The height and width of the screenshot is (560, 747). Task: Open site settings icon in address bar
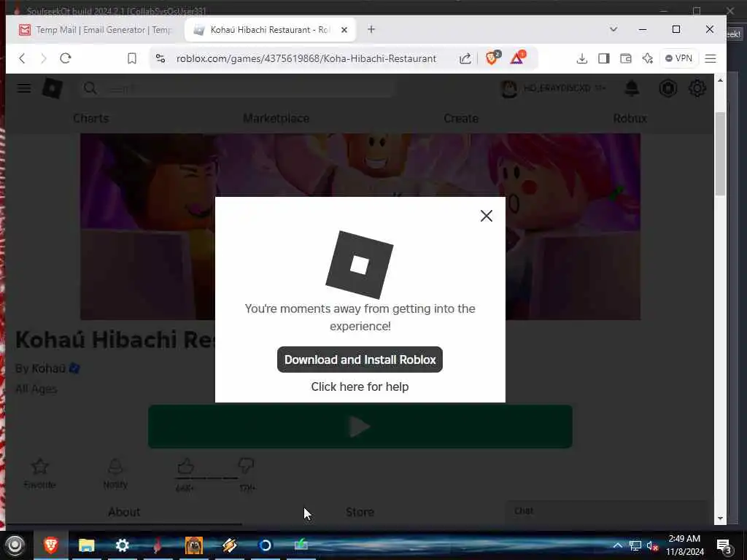(160, 58)
